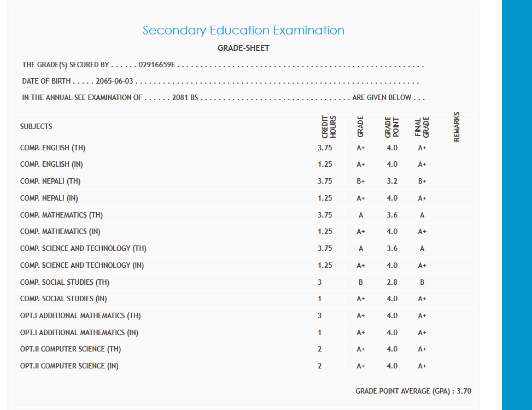
Task: Click the GRADE-SHEET title text
Action: [x=243, y=48]
